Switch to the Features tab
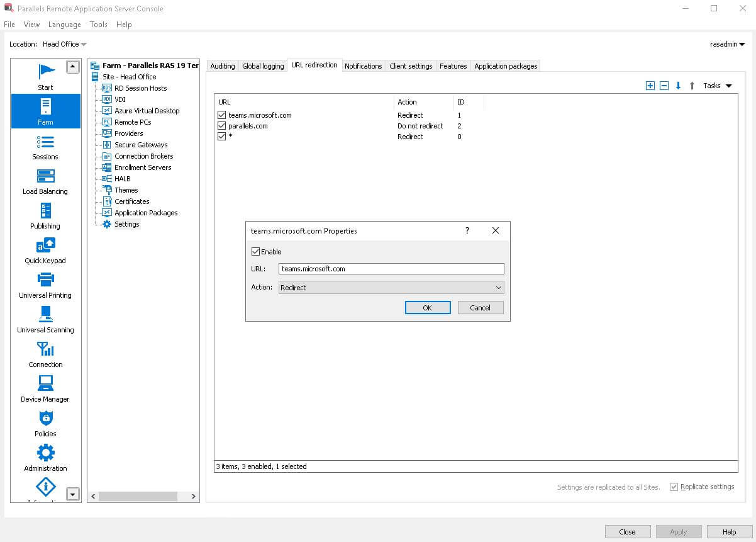756x542 pixels. [453, 66]
